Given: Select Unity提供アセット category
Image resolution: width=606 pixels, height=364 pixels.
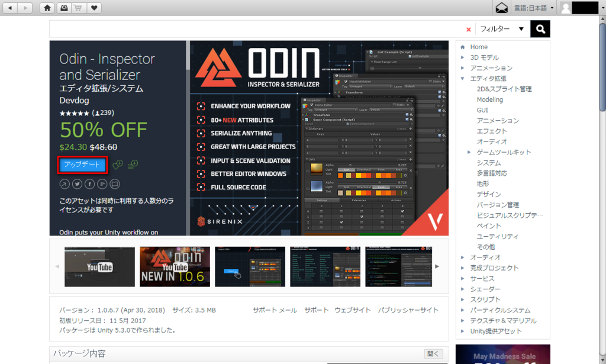Looking at the screenshot, I should (496, 331).
